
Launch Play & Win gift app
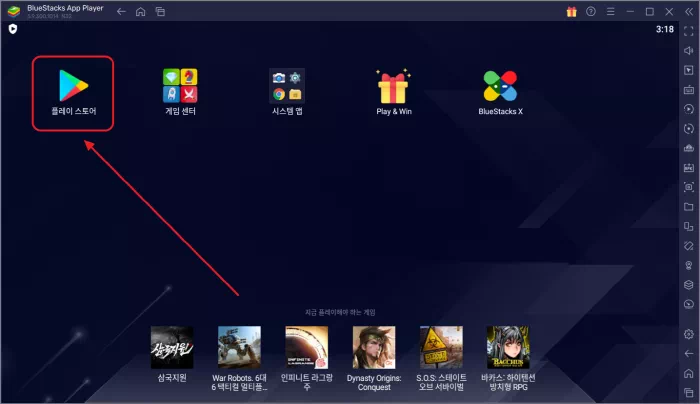click(x=393, y=92)
